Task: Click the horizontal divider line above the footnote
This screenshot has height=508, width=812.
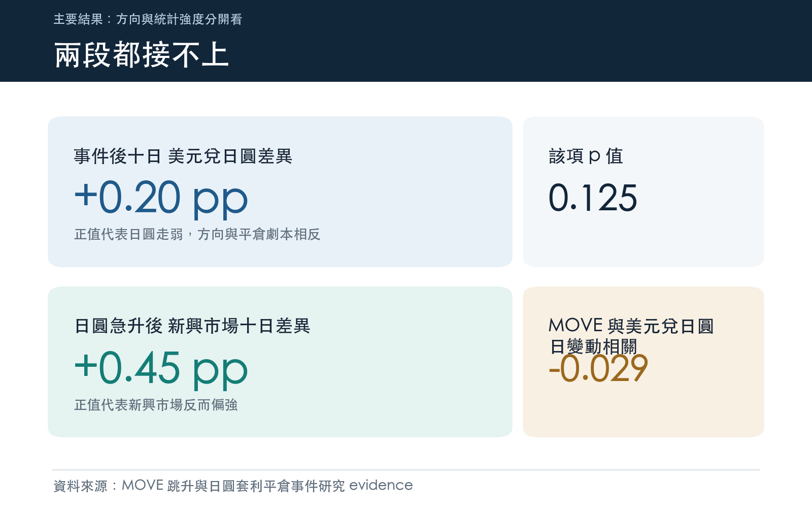Action: coord(406,470)
